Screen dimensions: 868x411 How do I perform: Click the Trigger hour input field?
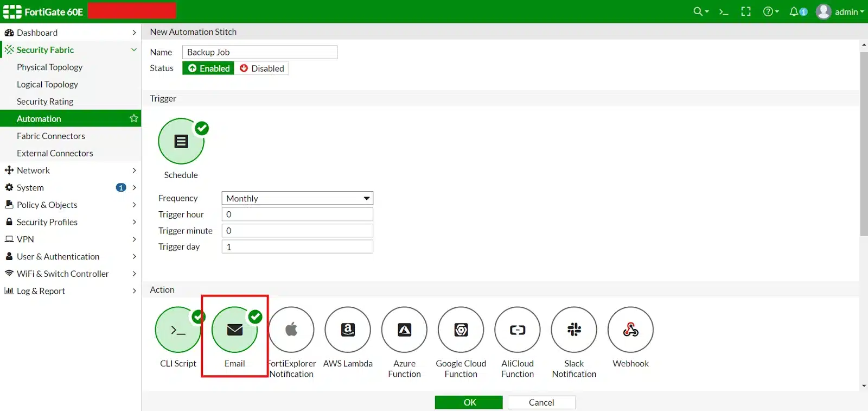297,214
